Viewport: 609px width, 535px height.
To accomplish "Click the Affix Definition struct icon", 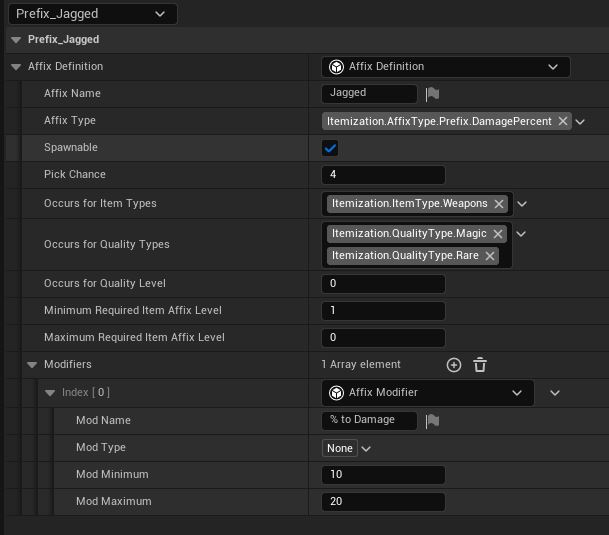I will 336,67.
